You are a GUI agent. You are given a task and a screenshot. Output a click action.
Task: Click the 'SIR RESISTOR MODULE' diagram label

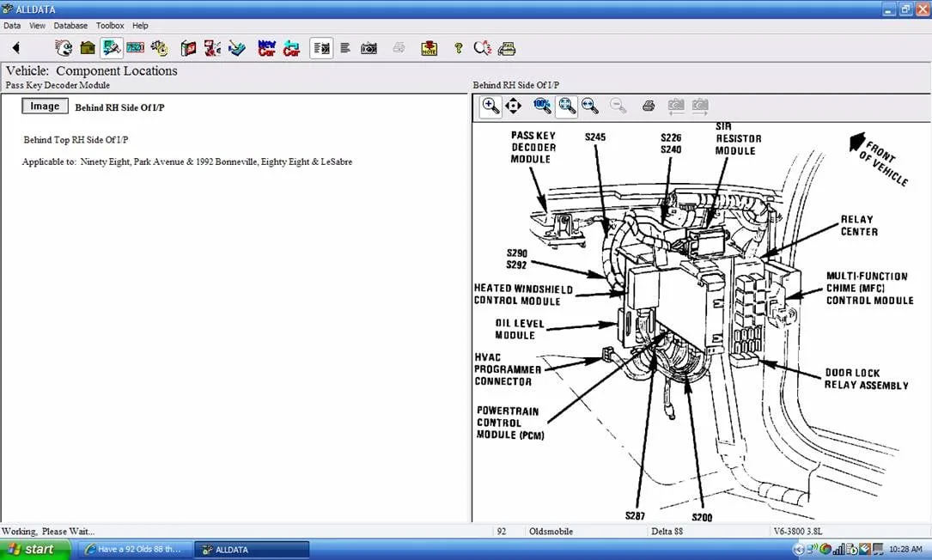pos(738,138)
